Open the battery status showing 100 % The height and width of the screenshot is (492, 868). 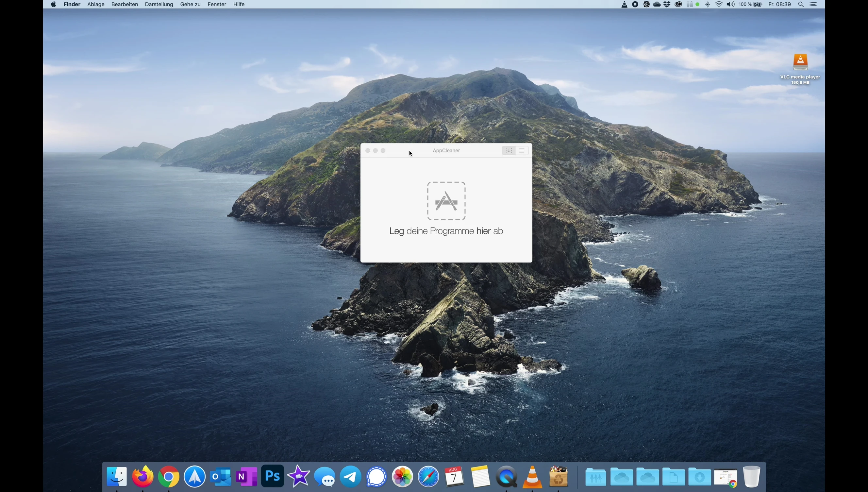click(x=750, y=4)
